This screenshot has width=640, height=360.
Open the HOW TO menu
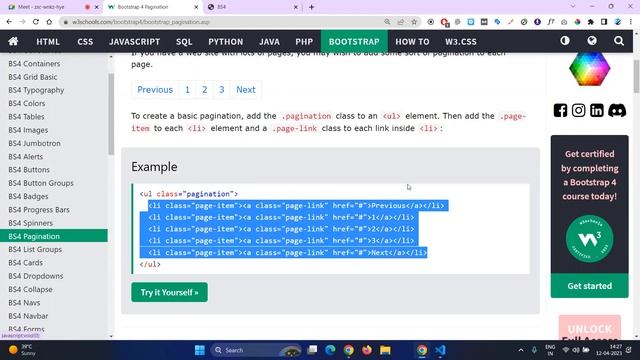412,42
